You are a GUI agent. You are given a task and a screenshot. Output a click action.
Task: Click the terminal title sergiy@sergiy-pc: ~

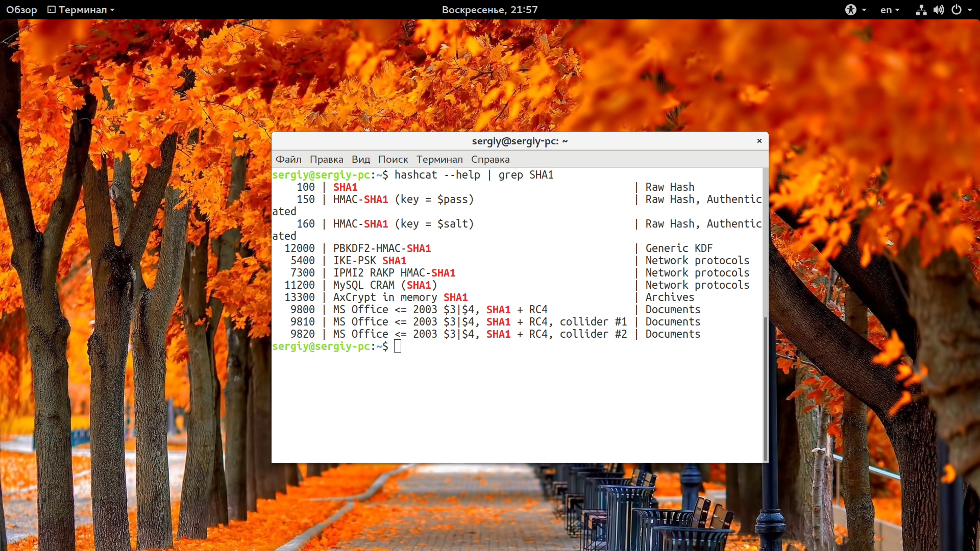[x=520, y=141]
